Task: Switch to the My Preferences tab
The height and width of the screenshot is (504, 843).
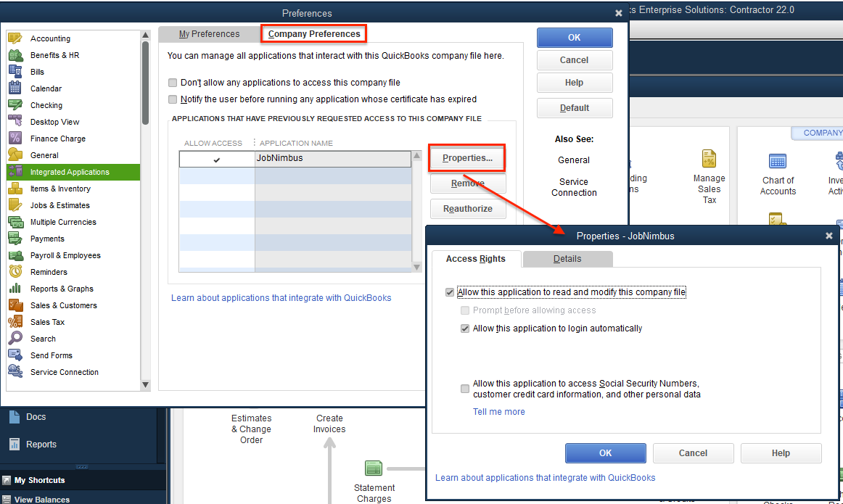Action: point(210,33)
